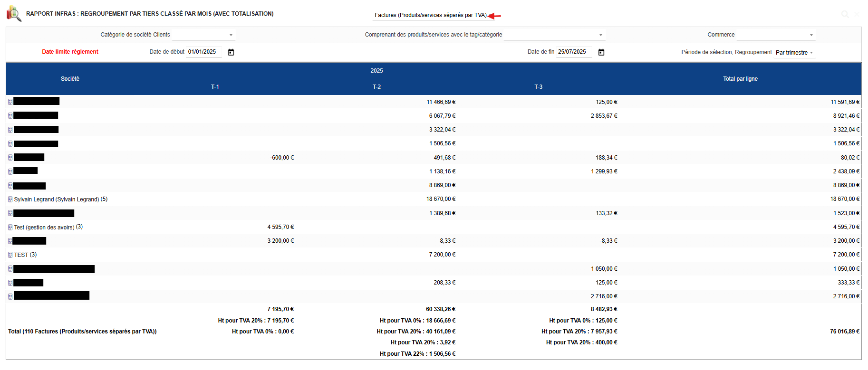Click the building icon of the 333,33 € row
The height and width of the screenshot is (370, 868).
coord(10,283)
